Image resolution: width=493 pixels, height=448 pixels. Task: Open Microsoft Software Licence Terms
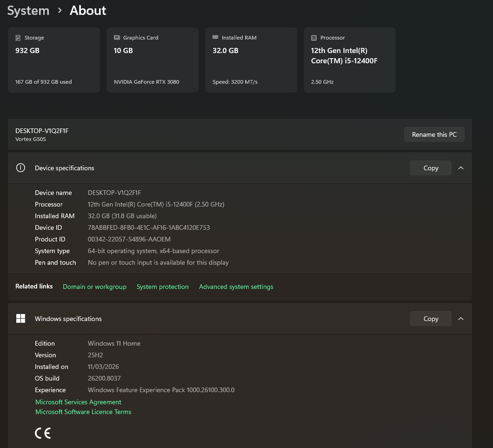[x=83, y=412]
